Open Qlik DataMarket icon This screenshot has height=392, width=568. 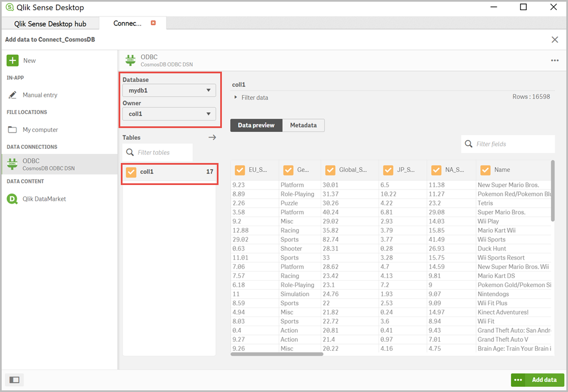click(x=12, y=199)
